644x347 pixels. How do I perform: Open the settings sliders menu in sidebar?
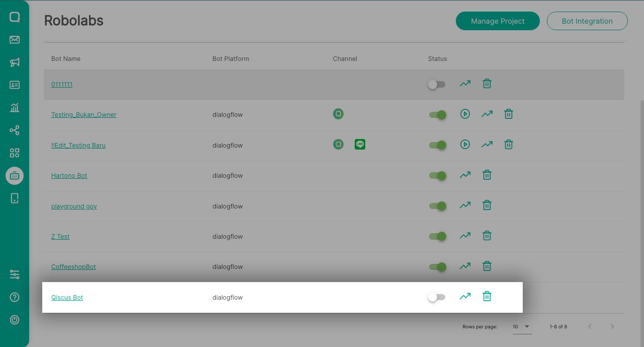tap(15, 274)
